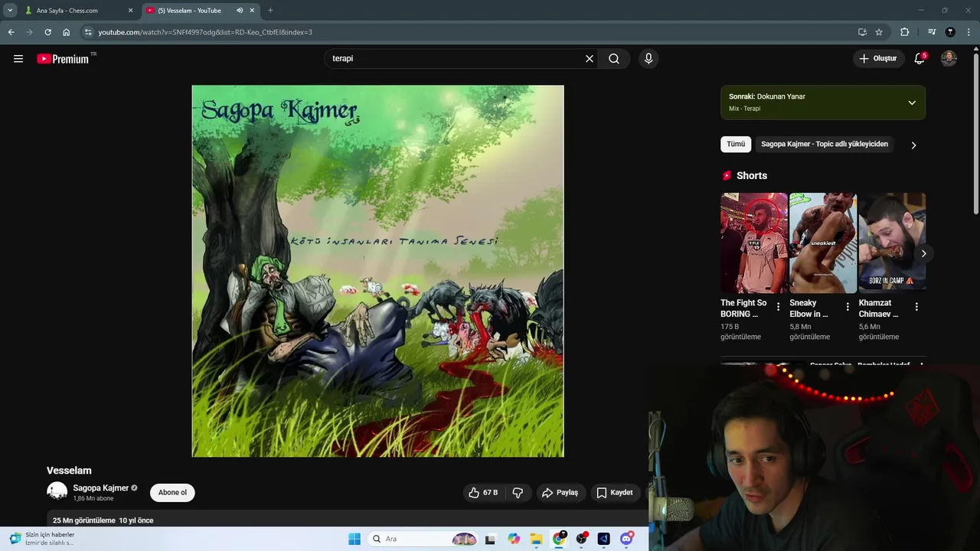Dislike the video with thumbs down
The width and height of the screenshot is (980, 551).
pyautogui.click(x=518, y=493)
